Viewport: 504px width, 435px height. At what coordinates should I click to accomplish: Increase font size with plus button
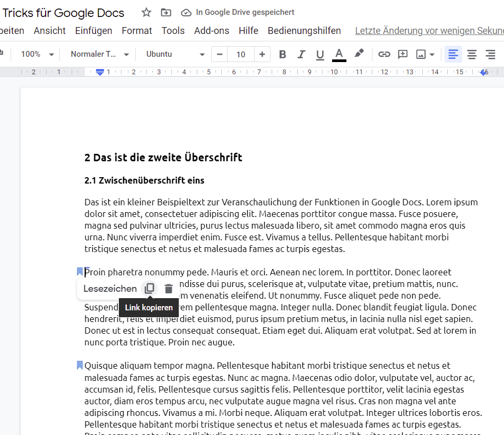coord(262,54)
